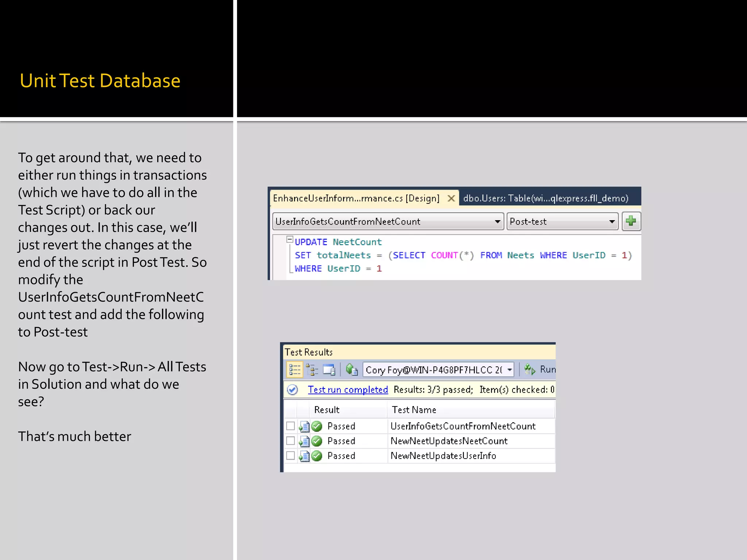Click the Run button label in Test Results
This screenshot has height=560, width=747.
[x=547, y=369]
